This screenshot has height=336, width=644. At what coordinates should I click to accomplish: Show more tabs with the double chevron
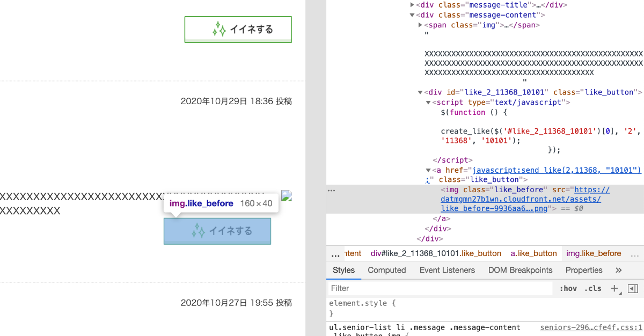[618, 270]
